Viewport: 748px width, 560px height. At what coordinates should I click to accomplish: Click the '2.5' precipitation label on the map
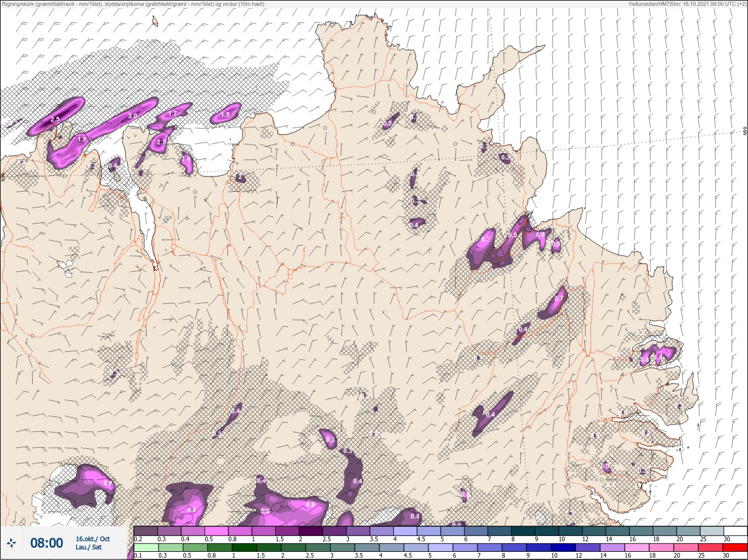coord(56,119)
